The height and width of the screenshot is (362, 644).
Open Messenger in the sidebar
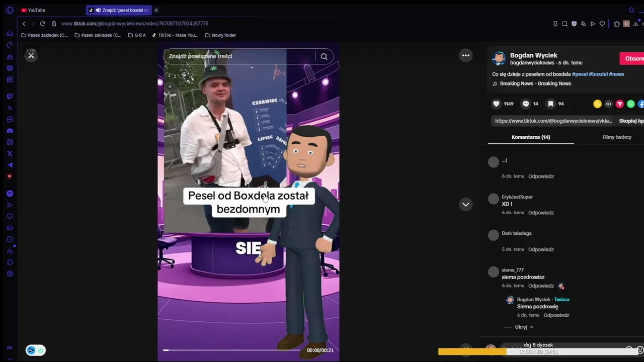10,120
